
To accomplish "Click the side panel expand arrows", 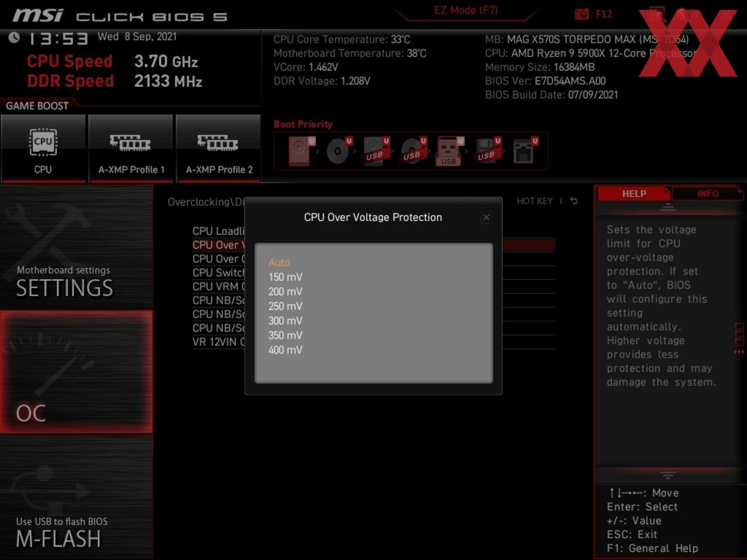I will pyautogui.click(x=739, y=352).
